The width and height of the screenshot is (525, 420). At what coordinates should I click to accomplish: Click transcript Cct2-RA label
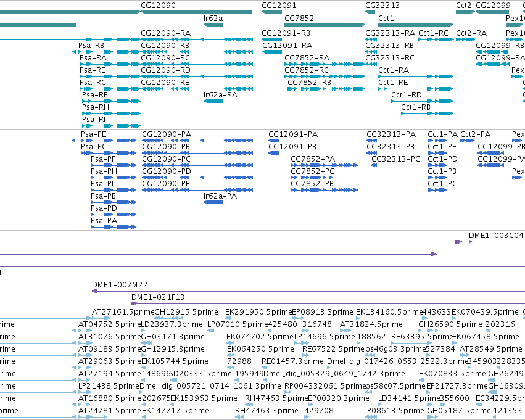pos(471,33)
